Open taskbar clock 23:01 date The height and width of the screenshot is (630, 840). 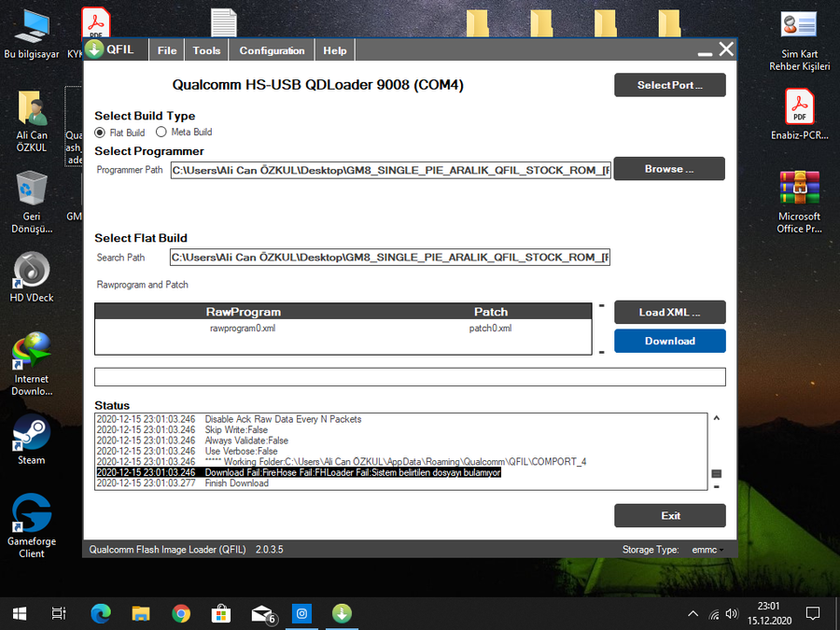point(769,613)
